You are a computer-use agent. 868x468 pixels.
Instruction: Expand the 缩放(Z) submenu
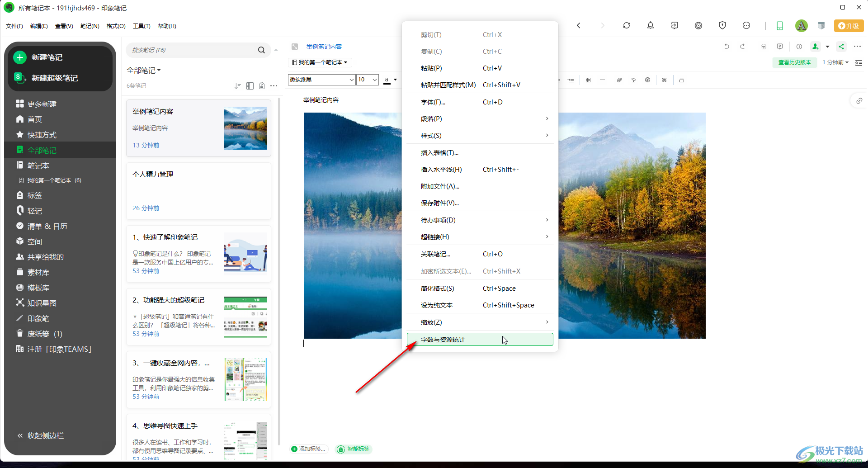coord(480,322)
